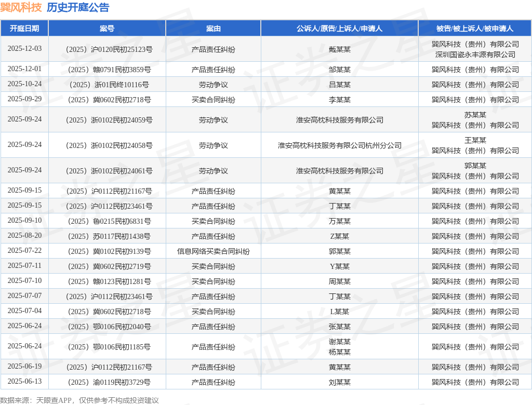This screenshot has height=405, width=532.
Task: Click plaintiff Y某某
Action: coord(340,266)
